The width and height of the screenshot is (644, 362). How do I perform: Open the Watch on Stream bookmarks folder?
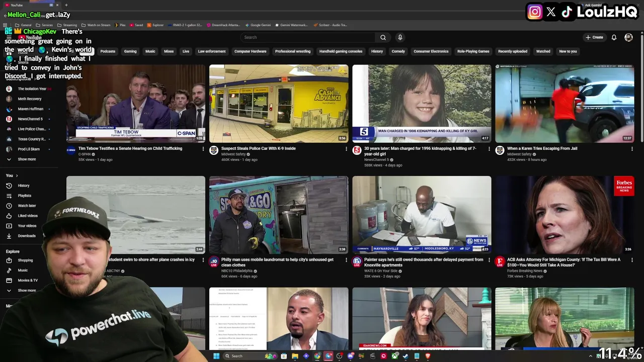(96, 25)
